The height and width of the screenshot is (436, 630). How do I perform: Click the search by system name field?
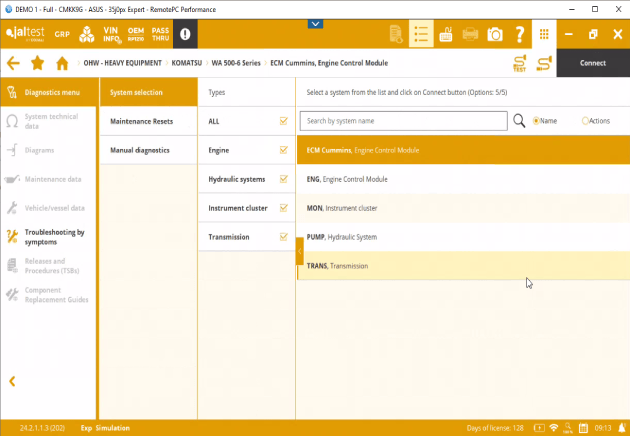coord(403,121)
